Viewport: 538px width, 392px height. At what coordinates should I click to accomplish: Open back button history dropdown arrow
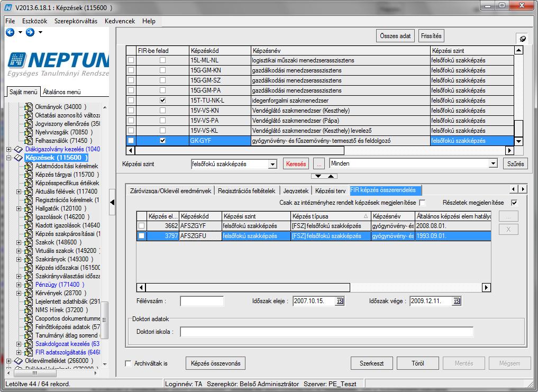click(x=20, y=32)
